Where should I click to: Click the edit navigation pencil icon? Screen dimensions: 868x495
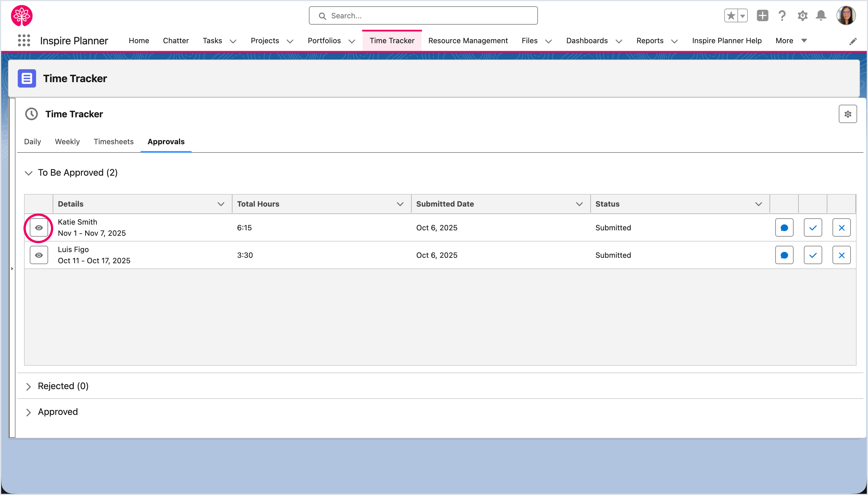pyautogui.click(x=853, y=41)
